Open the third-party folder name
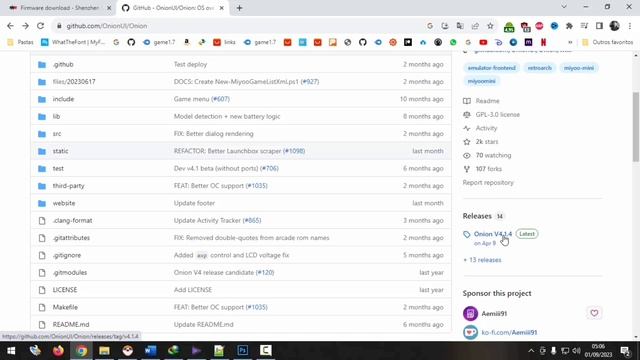This screenshot has width=640, height=360. (68, 186)
